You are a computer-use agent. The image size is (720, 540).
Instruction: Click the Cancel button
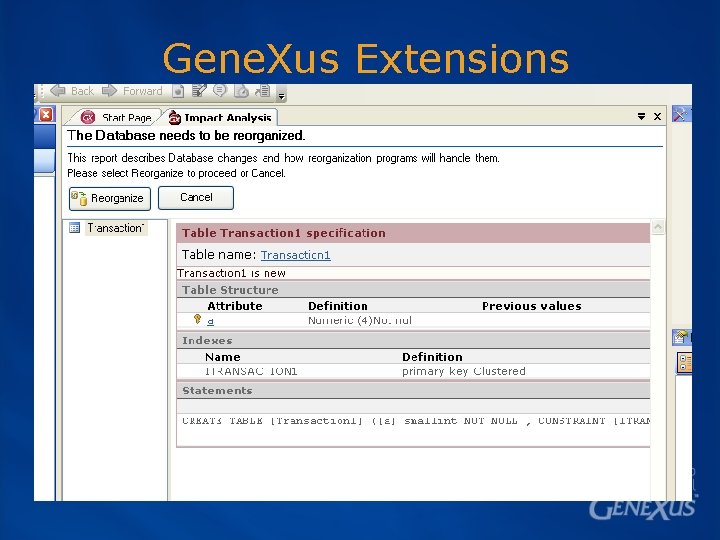pos(196,198)
